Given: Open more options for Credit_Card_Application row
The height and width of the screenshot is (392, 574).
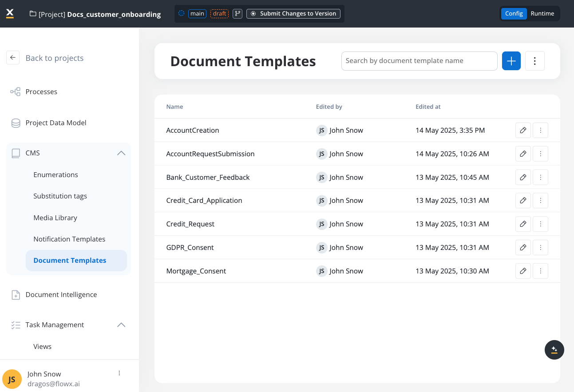Looking at the screenshot, I should (540, 201).
